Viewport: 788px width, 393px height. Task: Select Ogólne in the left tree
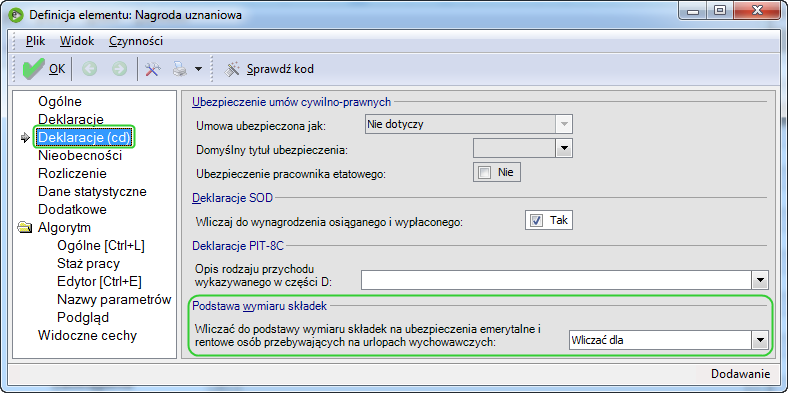[60, 102]
